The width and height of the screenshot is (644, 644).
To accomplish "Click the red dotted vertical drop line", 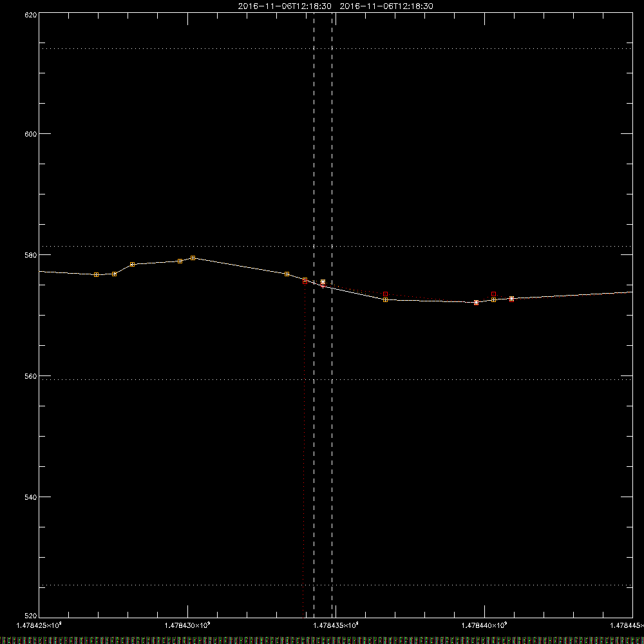I will pos(304,450).
